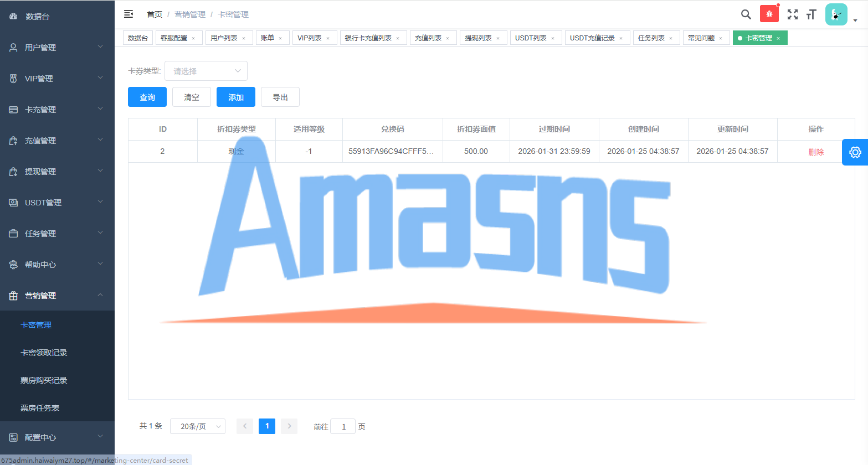The height and width of the screenshot is (465, 868).
Task: Click the 配置中心 config icon
Action: [x=13, y=437]
